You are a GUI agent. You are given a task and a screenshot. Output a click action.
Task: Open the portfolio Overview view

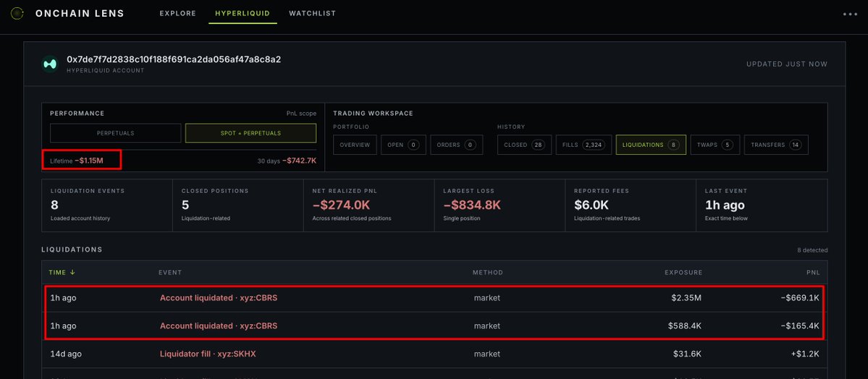pos(355,145)
